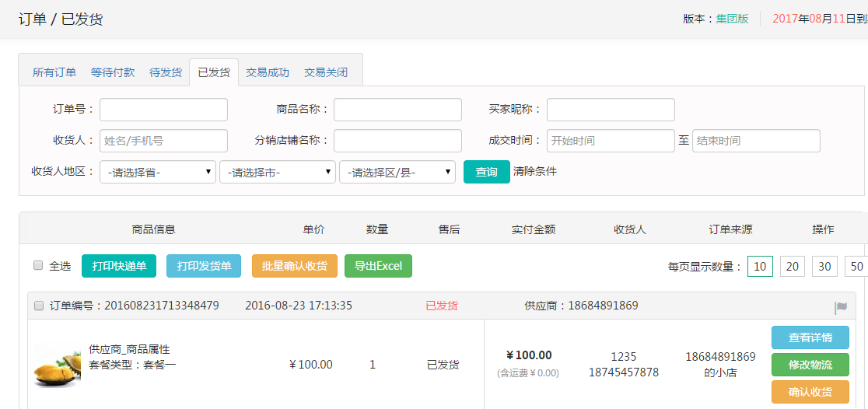Expand the 请选择区/县 district dropdown
The width and height of the screenshot is (868, 409).
pyautogui.click(x=397, y=172)
